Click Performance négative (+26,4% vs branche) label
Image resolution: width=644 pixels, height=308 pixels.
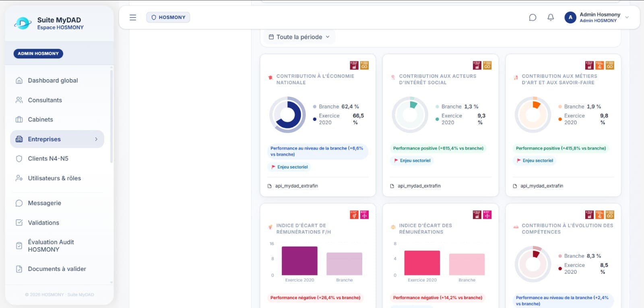pyautogui.click(x=316, y=298)
